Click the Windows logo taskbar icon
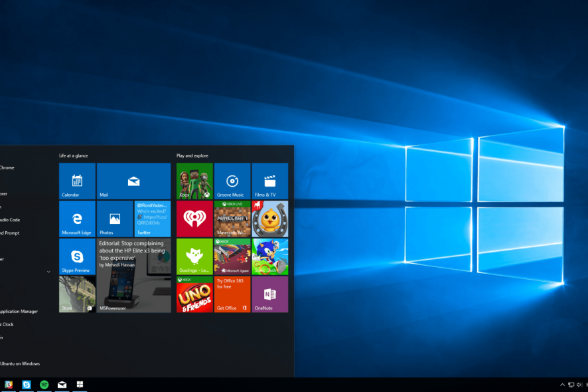This screenshot has height=392, width=588. (80, 385)
